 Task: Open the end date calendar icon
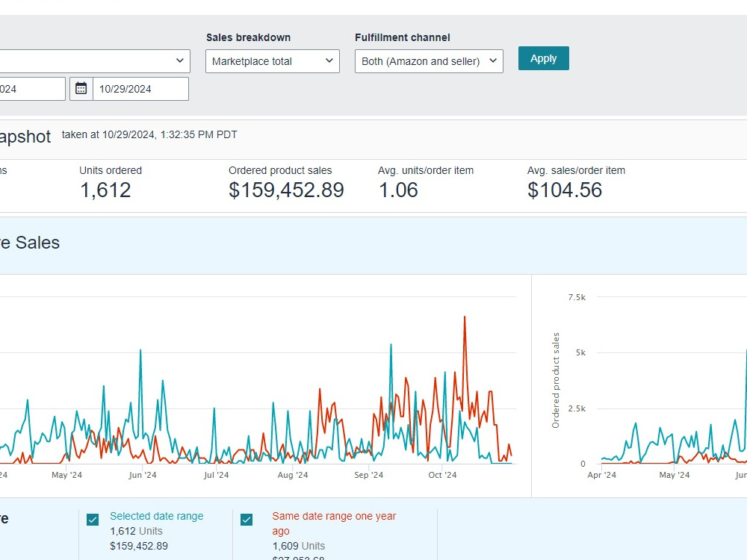[81, 89]
